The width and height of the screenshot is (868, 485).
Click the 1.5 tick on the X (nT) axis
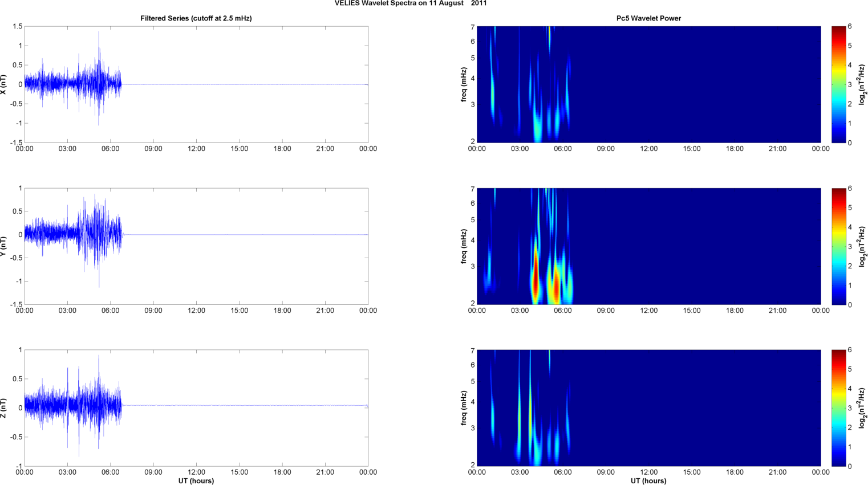point(17,27)
